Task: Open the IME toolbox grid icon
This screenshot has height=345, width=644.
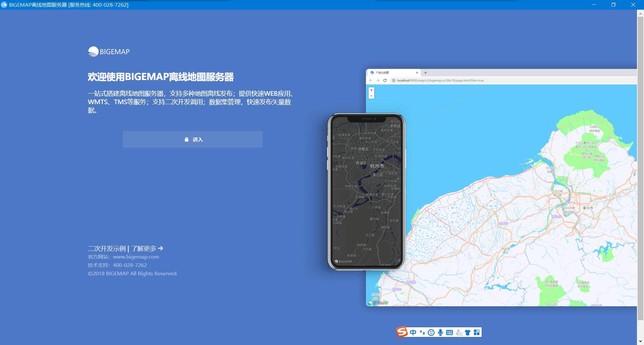Action: [x=477, y=332]
